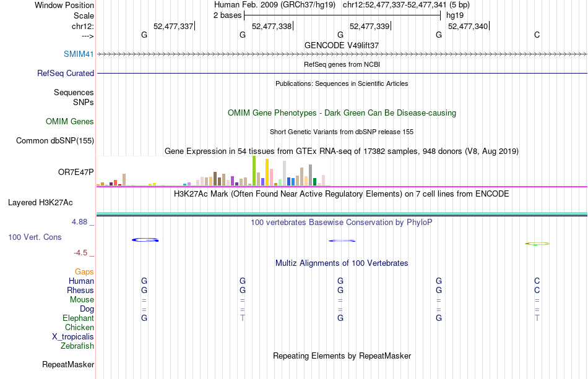Viewport: 588px width, 379px height.
Task: Click the tall yellow bar in the GTEx chart
Action: click(267, 172)
